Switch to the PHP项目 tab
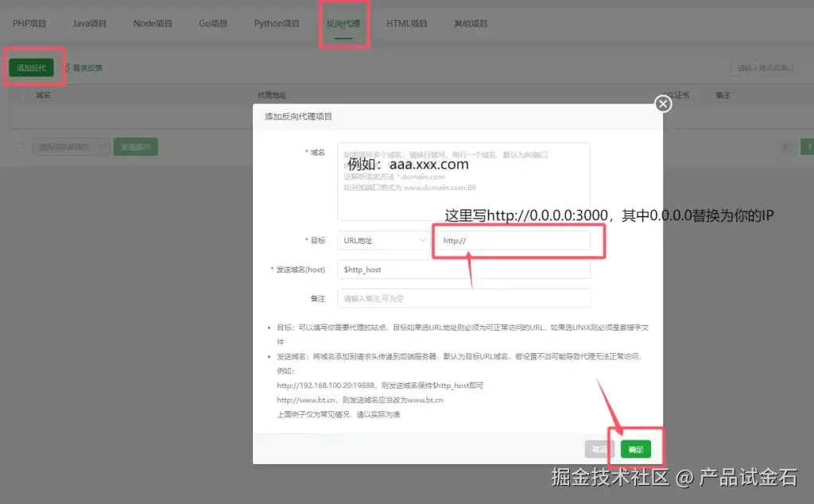 (29, 23)
